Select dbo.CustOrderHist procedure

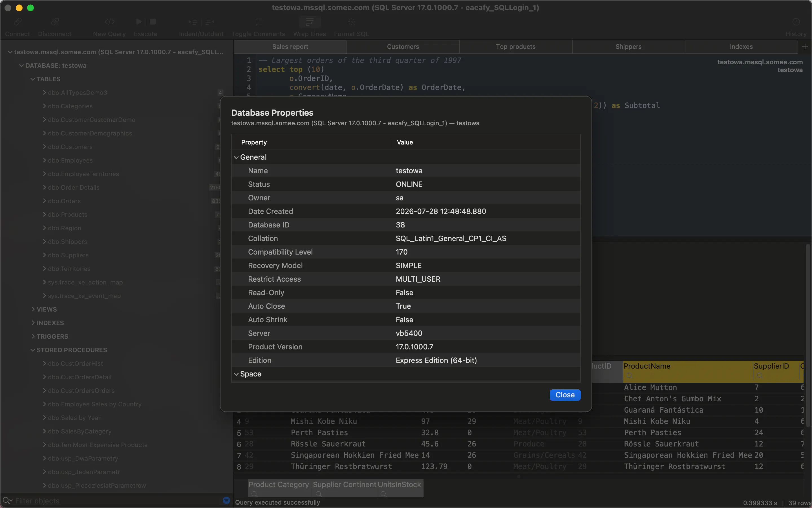(x=75, y=364)
